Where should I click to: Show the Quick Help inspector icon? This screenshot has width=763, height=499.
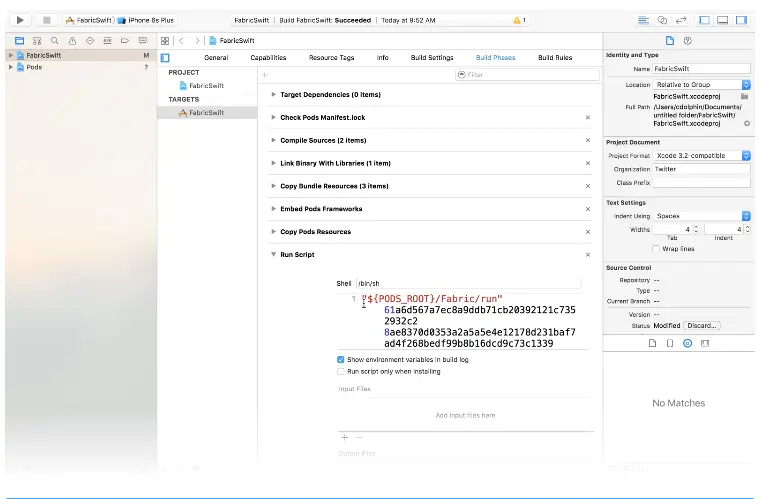click(688, 41)
